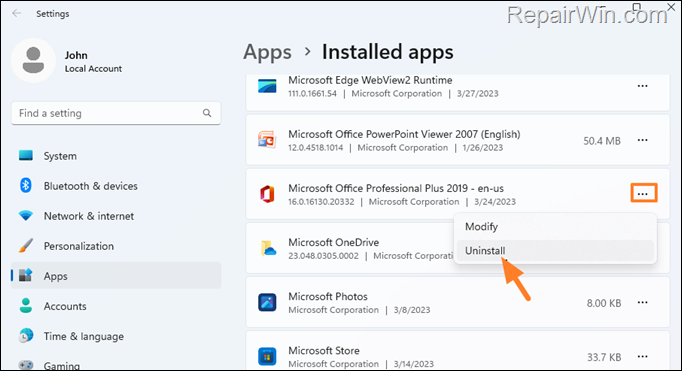
Task: Click the 3/24/2023 install date
Action: pyautogui.click(x=495, y=202)
